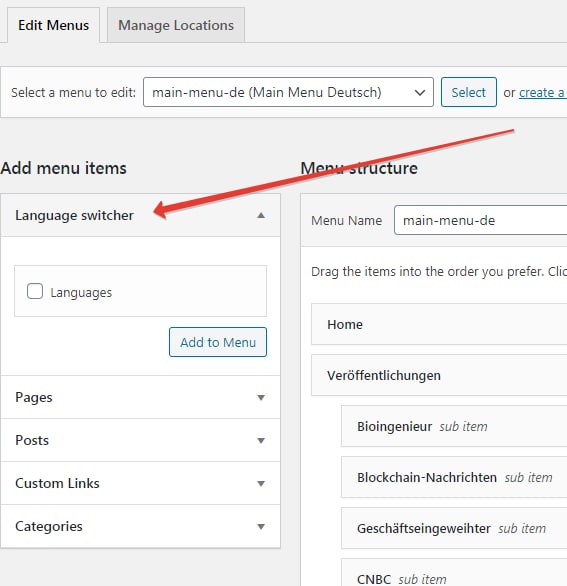Select the Blockchain-Nachrichten sub item
This screenshot has height=586, width=567.
[x=454, y=477]
